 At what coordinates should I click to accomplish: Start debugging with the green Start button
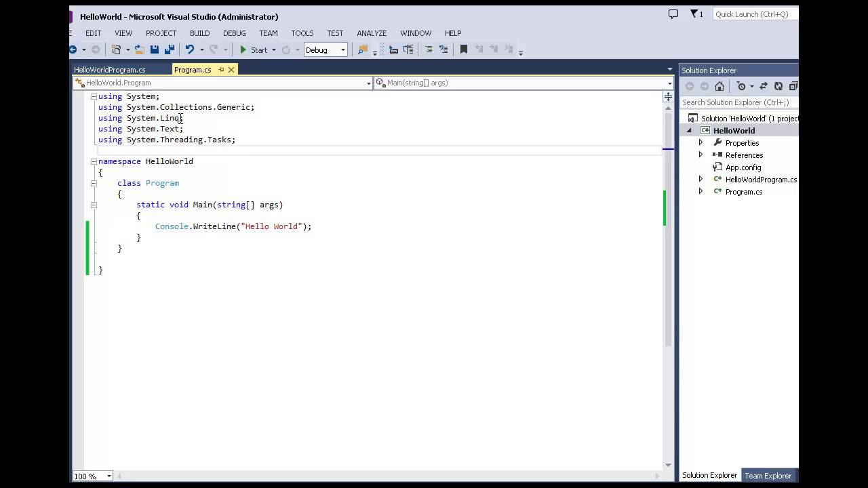click(254, 49)
